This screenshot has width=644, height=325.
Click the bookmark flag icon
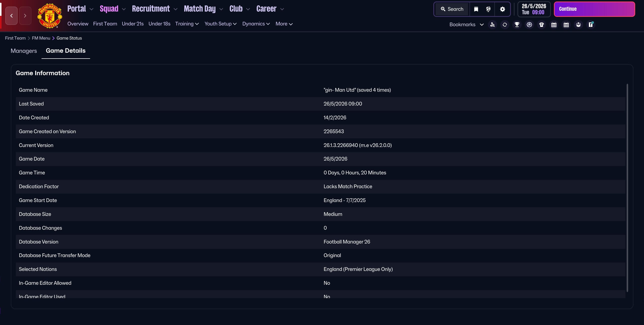(476, 9)
